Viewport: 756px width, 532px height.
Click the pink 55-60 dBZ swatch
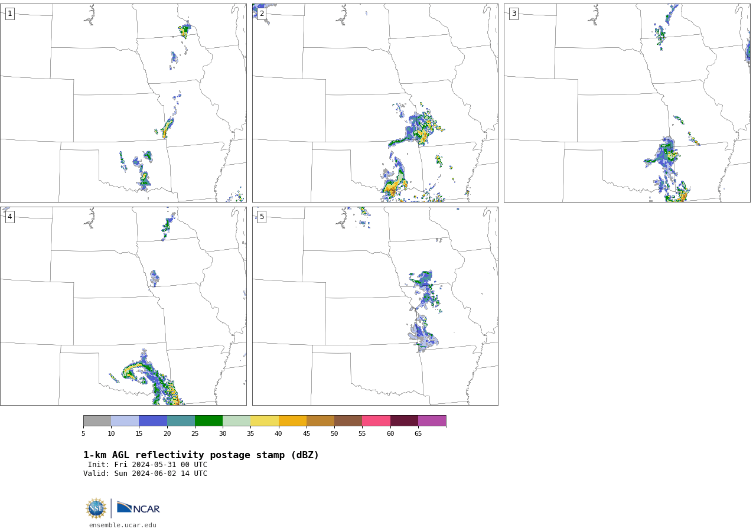click(376, 421)
